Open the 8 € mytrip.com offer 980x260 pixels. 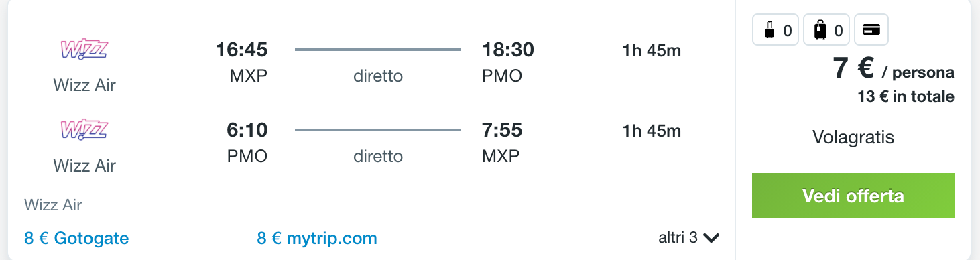pyautogui.click(x=317, y=238)
